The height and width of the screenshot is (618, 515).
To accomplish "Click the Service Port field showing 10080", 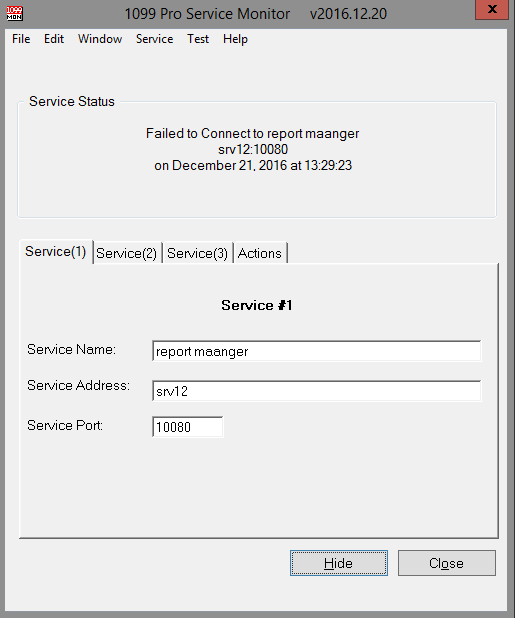I will click(188, 427).
